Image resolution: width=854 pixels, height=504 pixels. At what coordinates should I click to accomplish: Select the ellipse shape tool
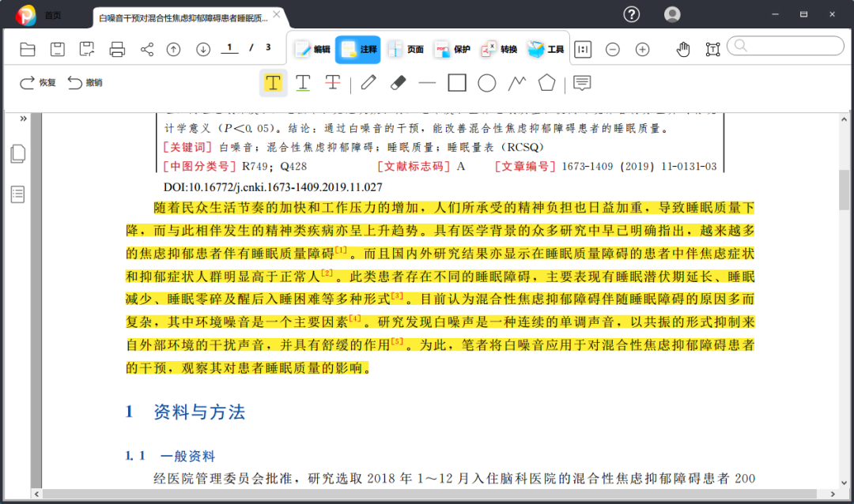(x=486, y=83)
